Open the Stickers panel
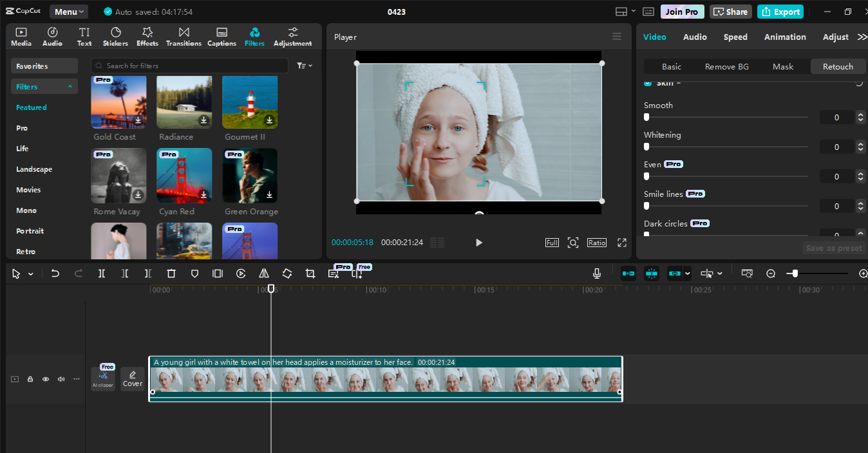Viewport: 868px width, 453px height. [x=115, y=36]
